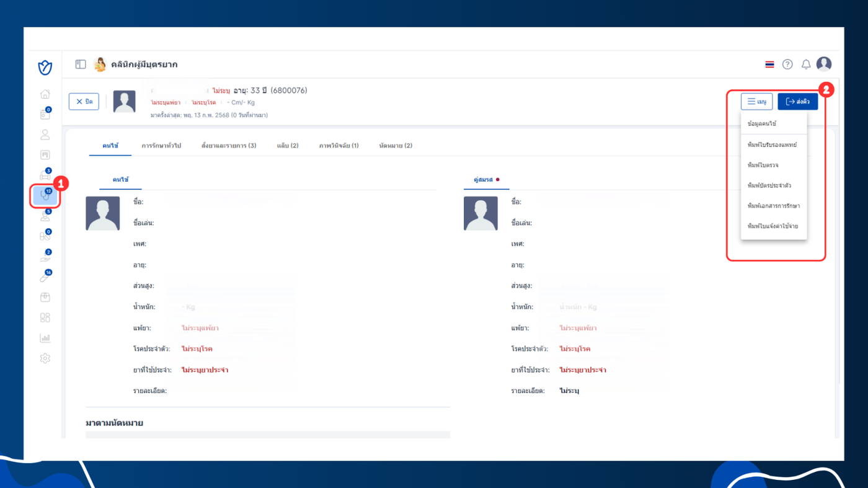Open notifications with the bell icon
Viewport: 868px width, 488px height.
click(806, 64)
